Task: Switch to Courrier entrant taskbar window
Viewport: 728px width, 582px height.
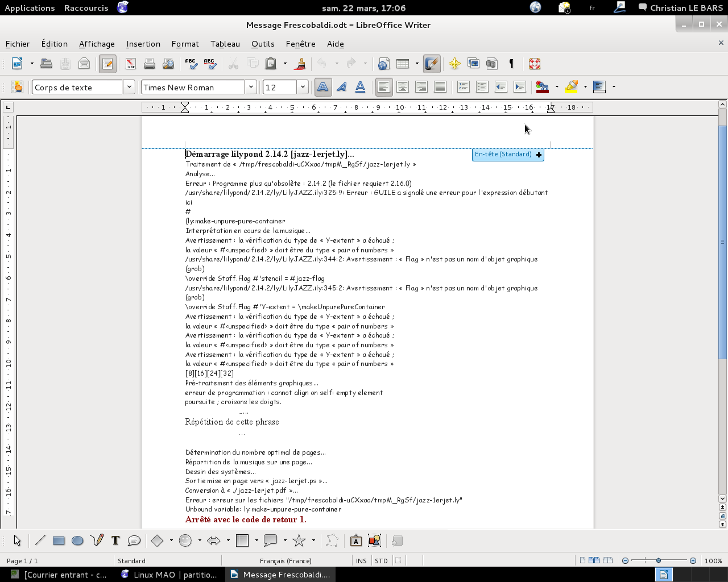Action: coord(59,575)
